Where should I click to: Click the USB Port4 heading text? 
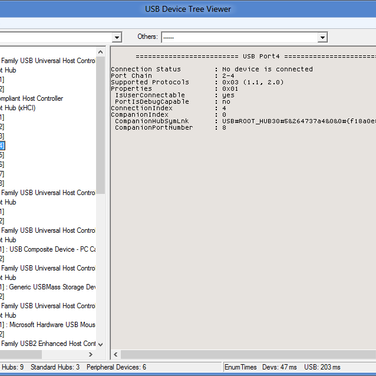[x=261, y=56]
